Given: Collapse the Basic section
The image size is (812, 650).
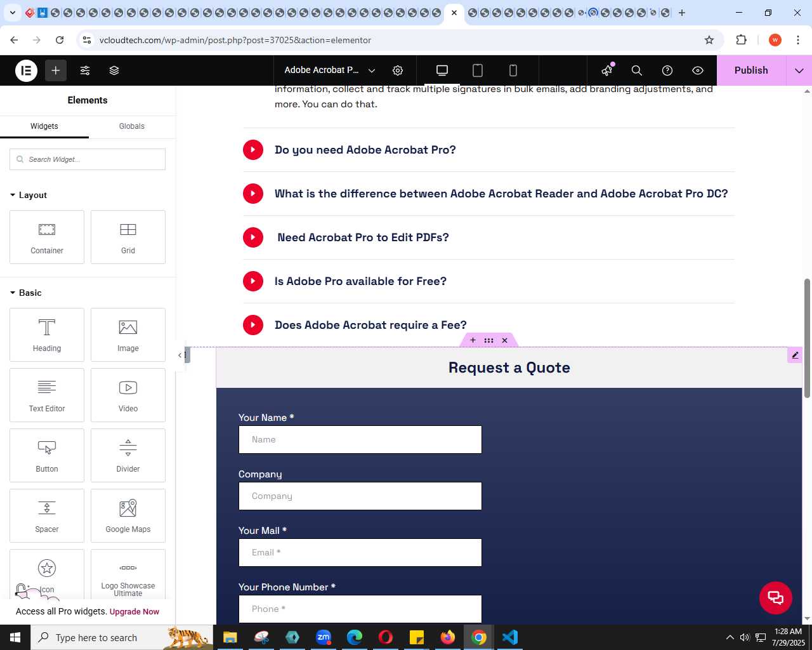Looking at the screenshot, I should point(26,293).
